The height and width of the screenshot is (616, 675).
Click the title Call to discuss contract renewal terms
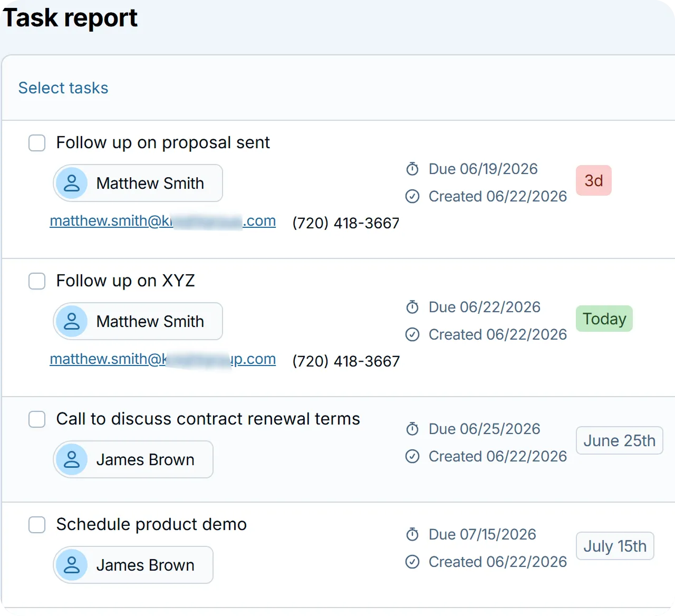(208, 419)
